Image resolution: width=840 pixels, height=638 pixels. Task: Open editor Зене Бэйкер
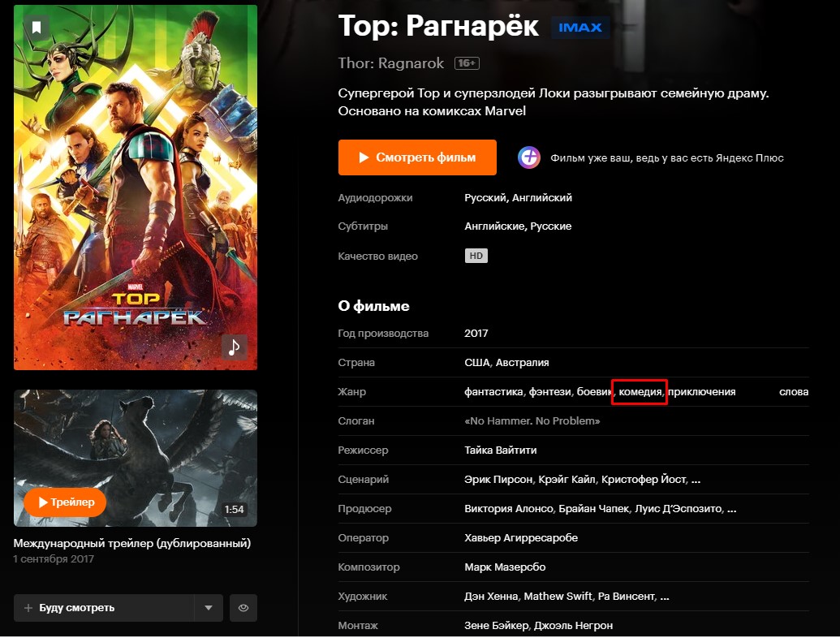click(x=496, y=625)
